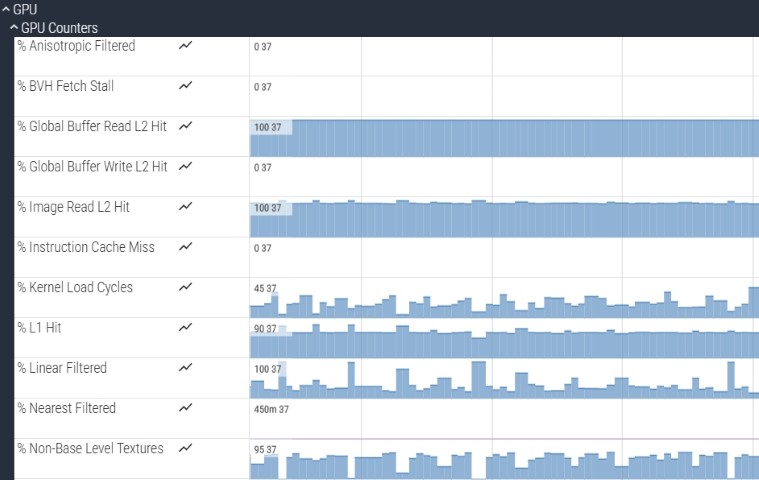Click chart icon beside % Linear Filtered
Image resolution: width=759 pixels, height=480 pixels.
tap(185, 368)
